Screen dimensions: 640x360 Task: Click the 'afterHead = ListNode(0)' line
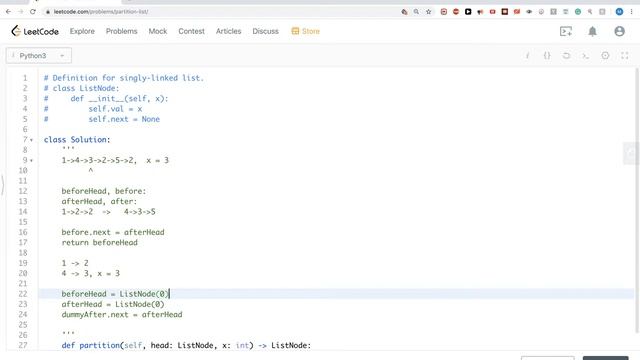tap(113, 304)
